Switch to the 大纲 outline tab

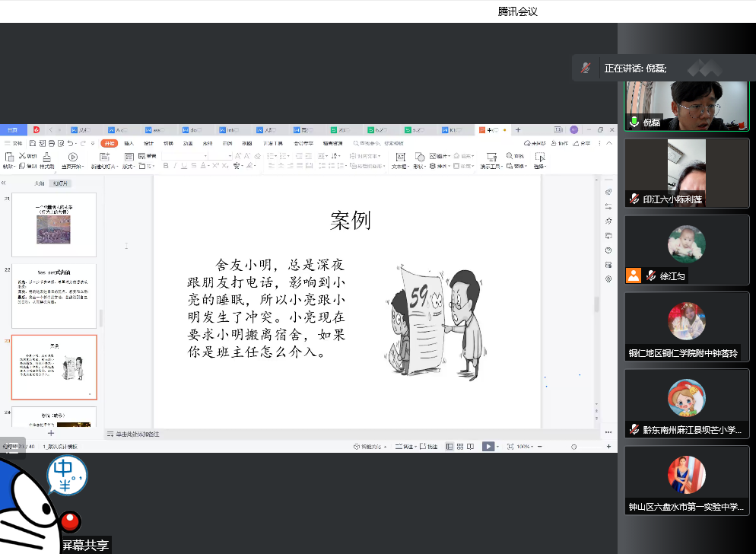click(39, 183)
